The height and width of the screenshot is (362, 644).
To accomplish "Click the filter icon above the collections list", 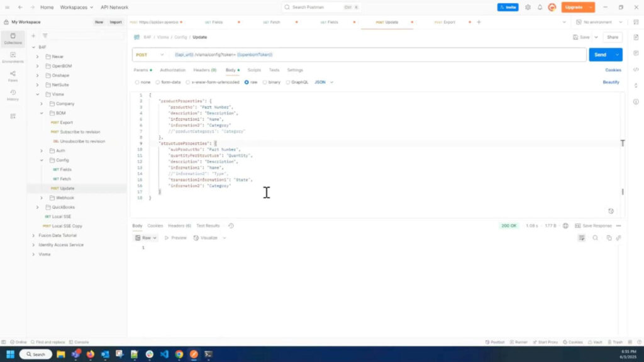I will click(x=45, y=36).
